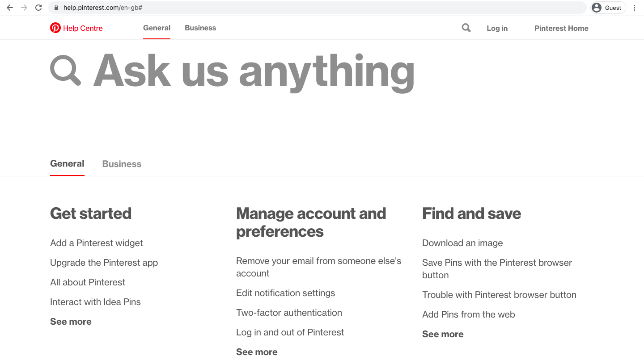This screenshot has width=644, height=364.
Task: Switch to the Business tab in the header
Action: coord(200,28)
